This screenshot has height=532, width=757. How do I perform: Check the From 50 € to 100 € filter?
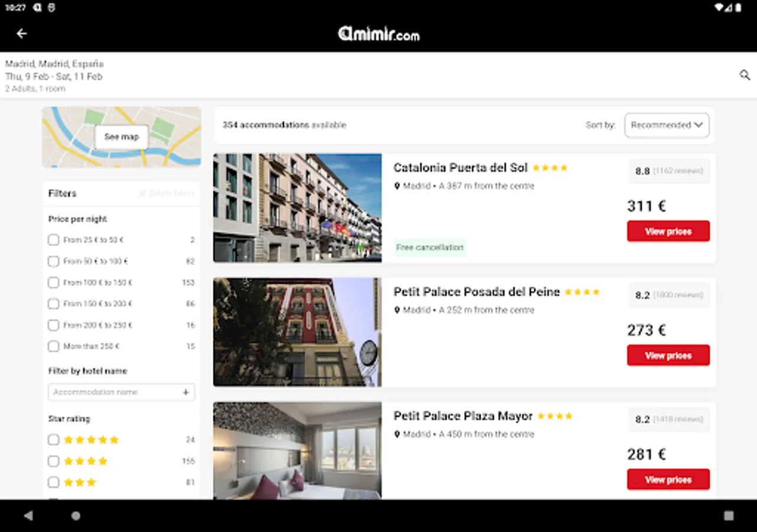(53, 261)
